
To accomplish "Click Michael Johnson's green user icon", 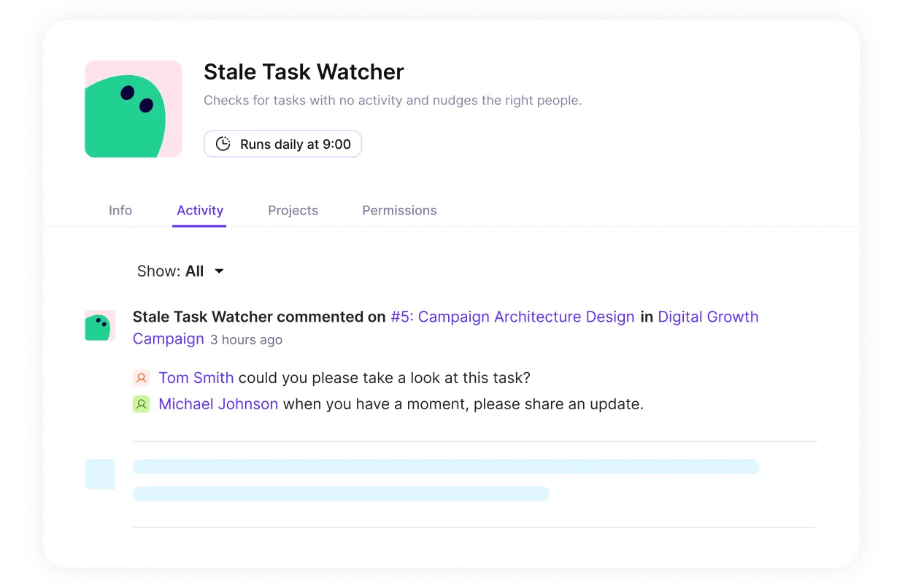I will click(x=142, y=404).
